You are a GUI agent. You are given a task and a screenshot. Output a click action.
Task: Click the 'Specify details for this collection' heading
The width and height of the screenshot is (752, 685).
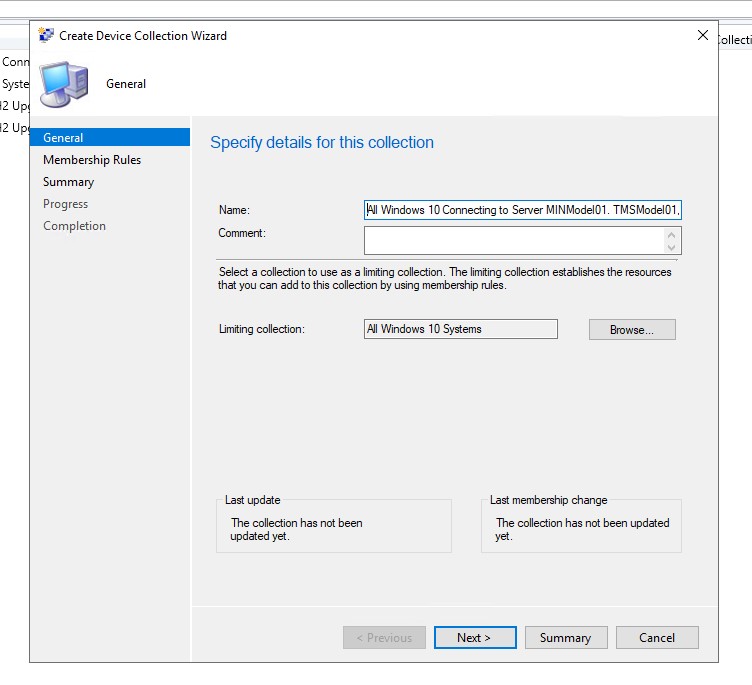click(322, 142)
